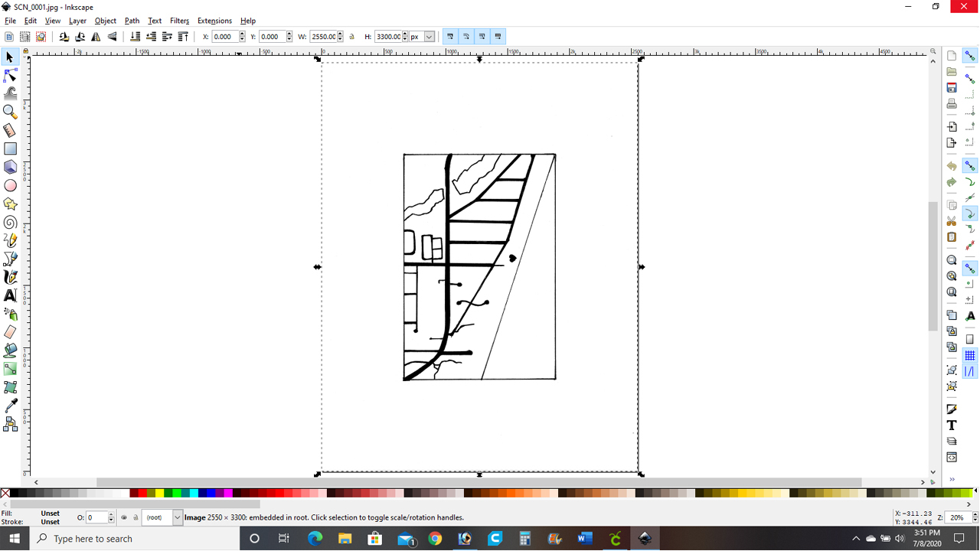Open the Layer menu
Screen dimensions: 980x551
(x=77, y=21)
